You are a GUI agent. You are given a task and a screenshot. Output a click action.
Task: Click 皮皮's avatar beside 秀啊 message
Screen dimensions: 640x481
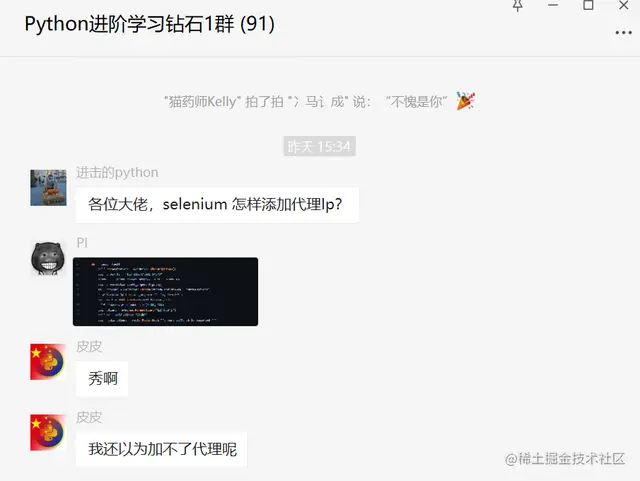pyautogui.click(x=48, y=362)
